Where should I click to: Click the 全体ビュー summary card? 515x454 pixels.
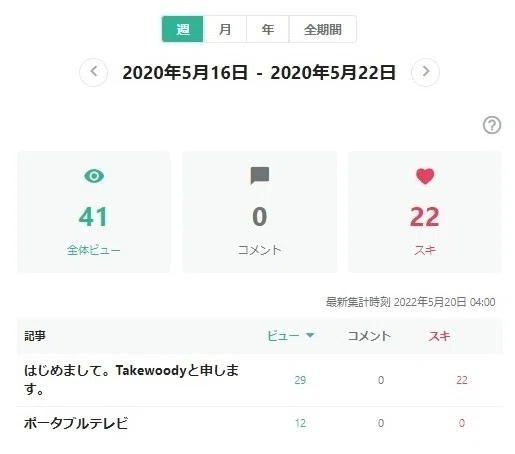[x=94, y=212]
